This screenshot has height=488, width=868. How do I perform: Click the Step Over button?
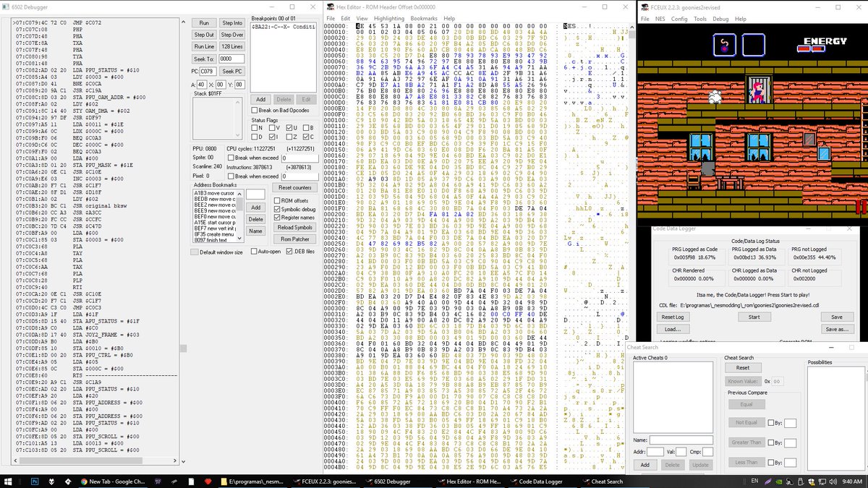click(231, 35)
